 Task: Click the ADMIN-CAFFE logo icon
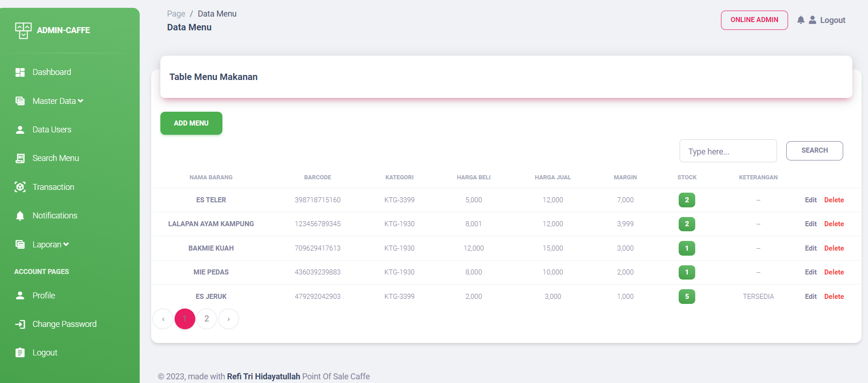coord(23,30)
